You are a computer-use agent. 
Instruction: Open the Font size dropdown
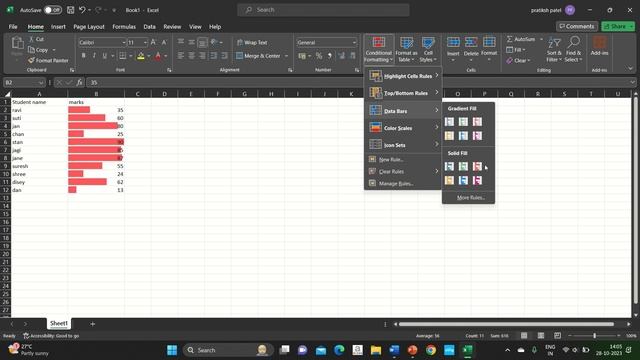tap(145, 42)
